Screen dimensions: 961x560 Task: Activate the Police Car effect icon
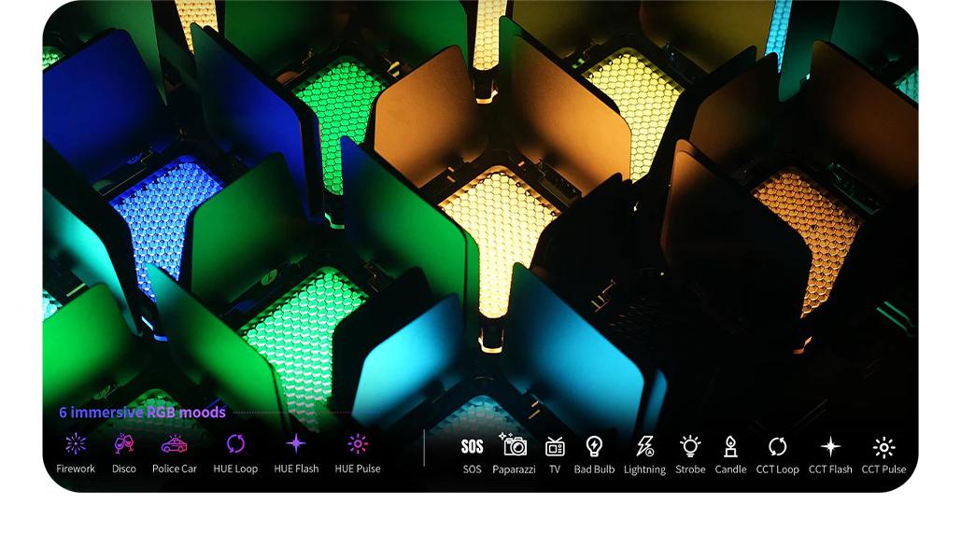coord(175,444)
